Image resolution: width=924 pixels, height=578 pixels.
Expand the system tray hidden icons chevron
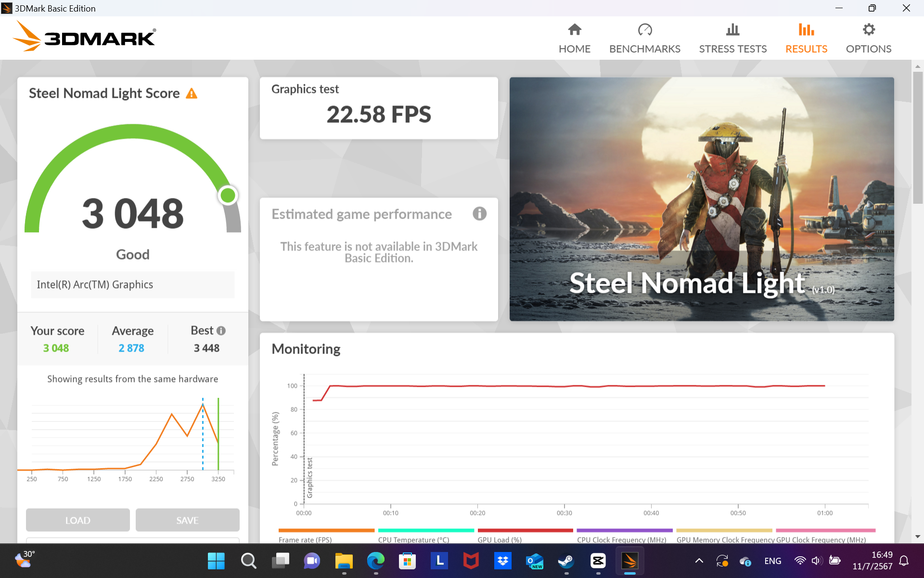pyautogui.click(x=699, y=561)
